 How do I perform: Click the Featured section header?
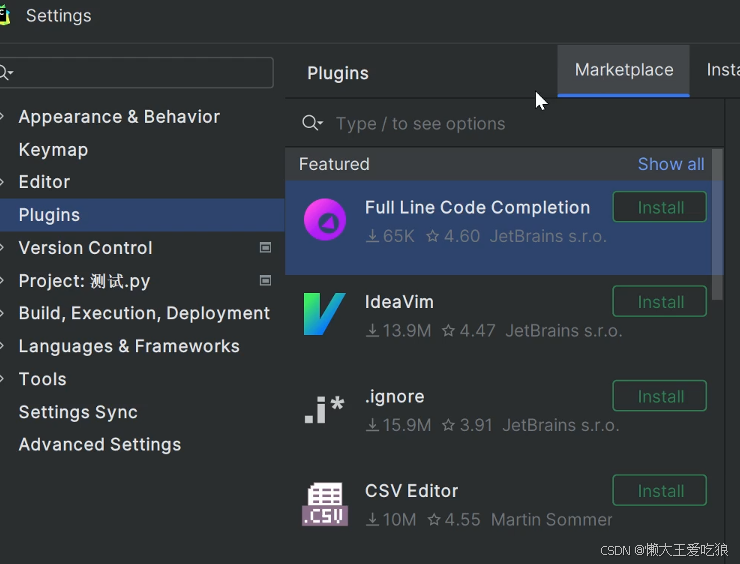coord(334,164)
